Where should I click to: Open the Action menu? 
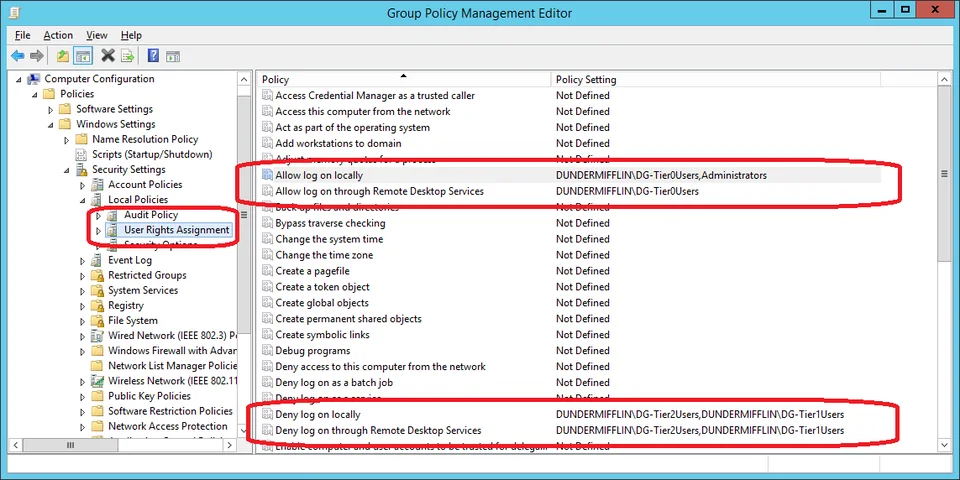click(x=58, y=36)
